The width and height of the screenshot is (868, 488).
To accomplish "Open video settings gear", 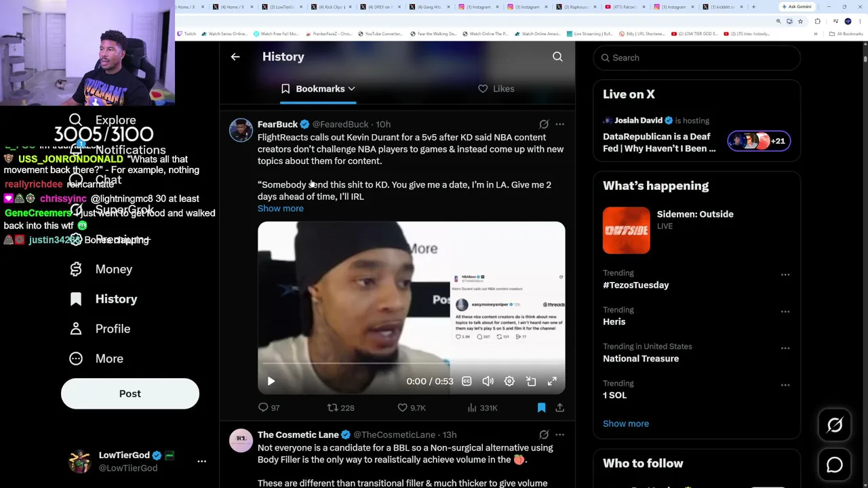I will click(x=509, y=381).
